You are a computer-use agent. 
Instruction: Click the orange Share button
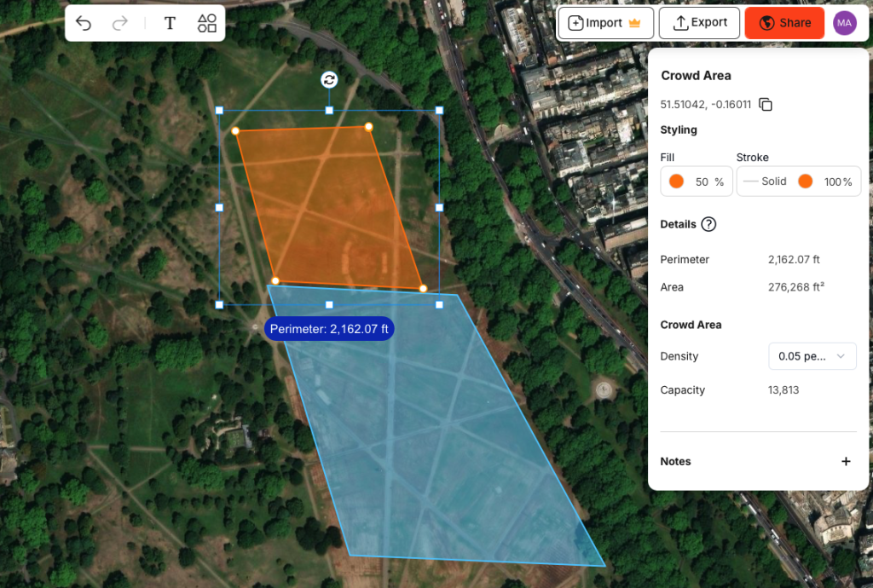coord(784,23)
